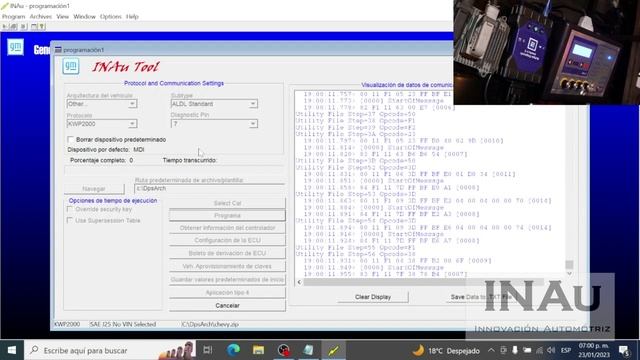Click the Clear Display button
This screenshot has height=360, width=640.
(373, 297)
